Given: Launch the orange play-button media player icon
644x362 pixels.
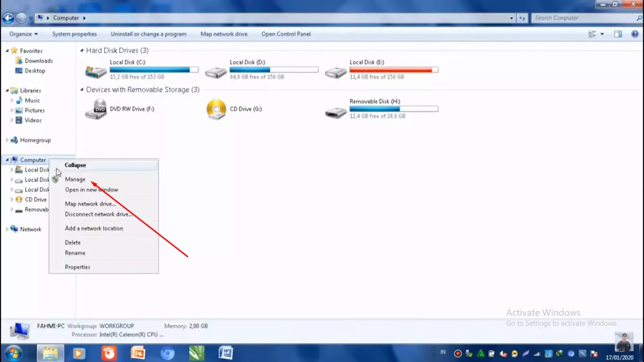Looking at the screenshot, I should click(x=79, y=354).
